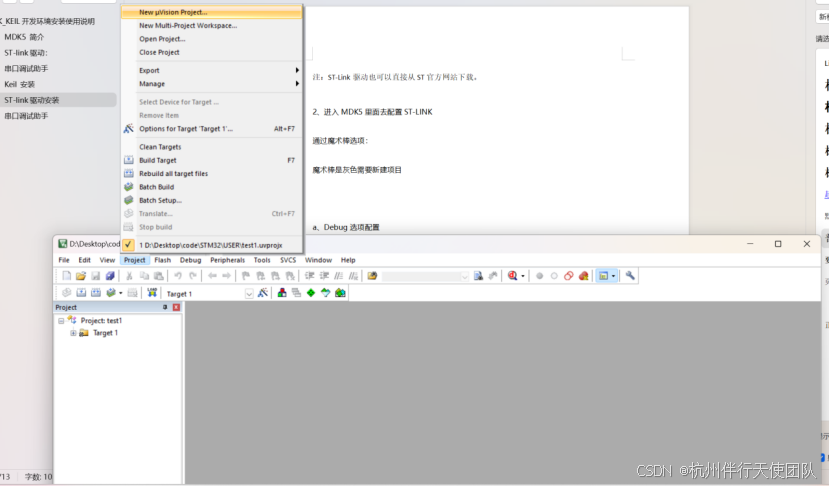Click the Find text input field
The image size is (829, 487).
click(x=421, y=276)
